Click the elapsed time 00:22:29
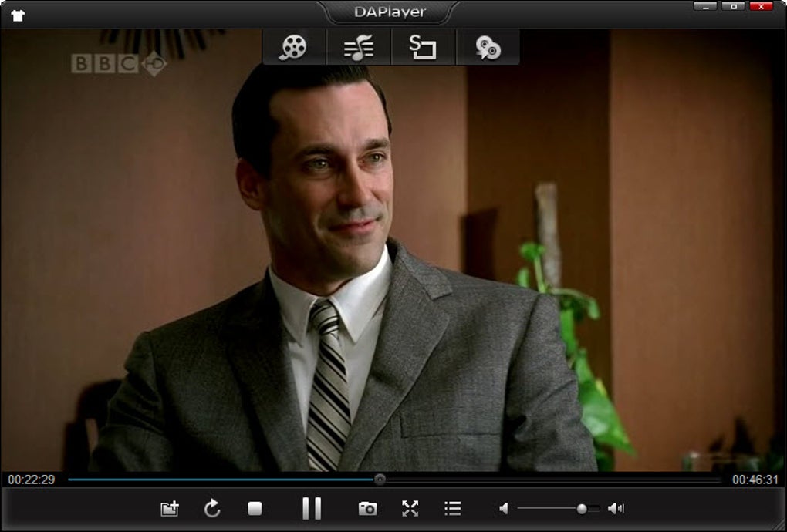 click(x=31, y=480)
